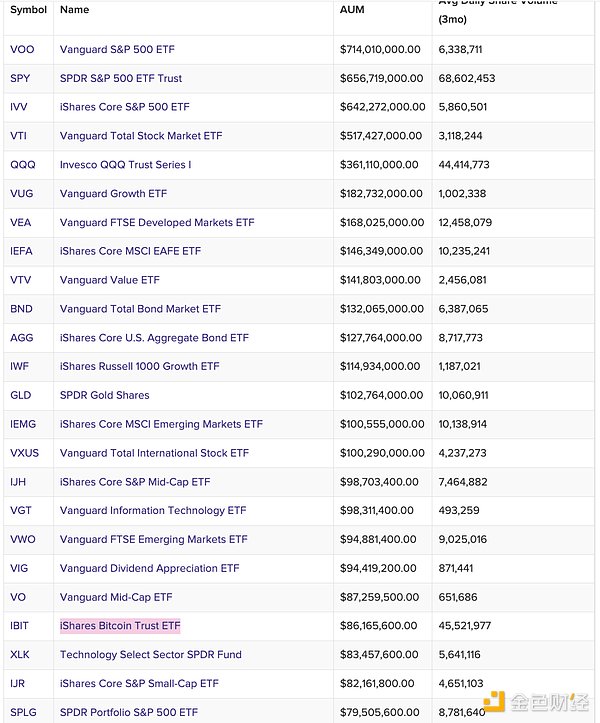This screenshot has width=600, height=723.
Task: Open iShares Core S&P 500 ETF link
Action: 124,107
